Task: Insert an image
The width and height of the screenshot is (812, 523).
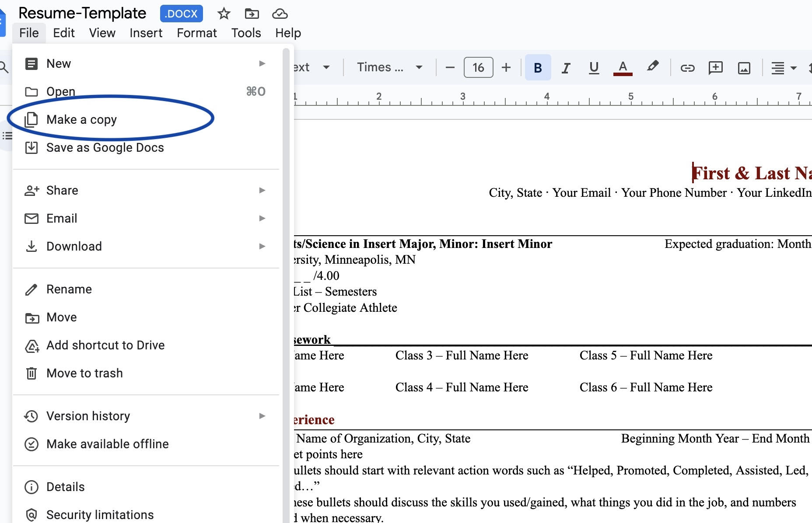Action: 744,67
